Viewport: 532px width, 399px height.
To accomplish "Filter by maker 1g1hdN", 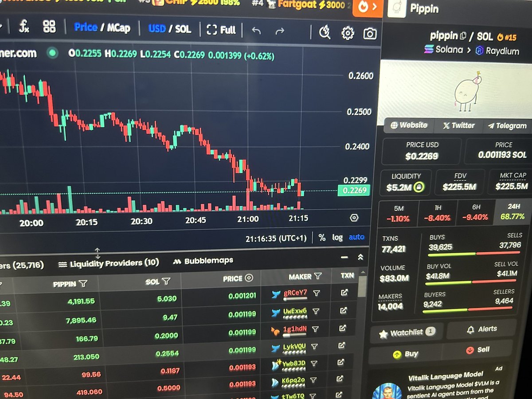I will click(x=315, y=329).
